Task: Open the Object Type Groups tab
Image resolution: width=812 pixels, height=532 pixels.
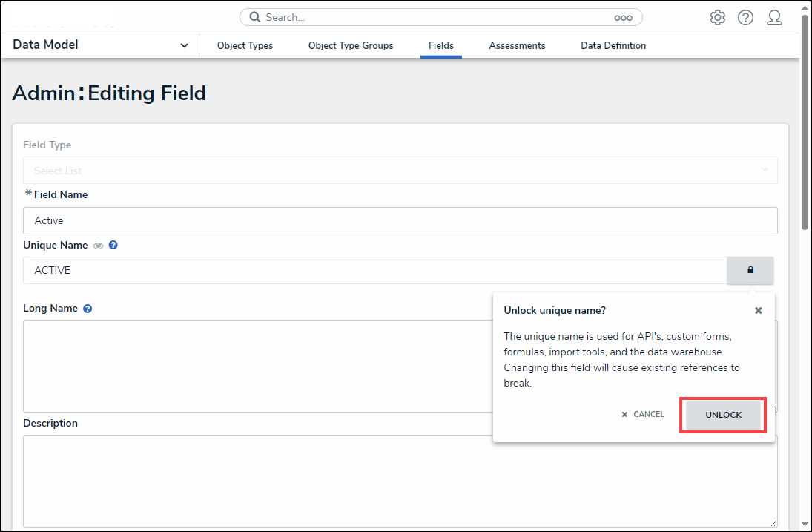Action: (x=351, y=46)
